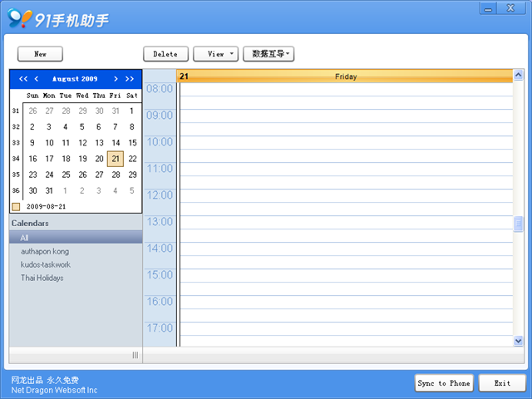Image resolution: width=532 pixels, height=399 pixels.
Task: Click the Sync to Phone button
Action: coord(444,383)
